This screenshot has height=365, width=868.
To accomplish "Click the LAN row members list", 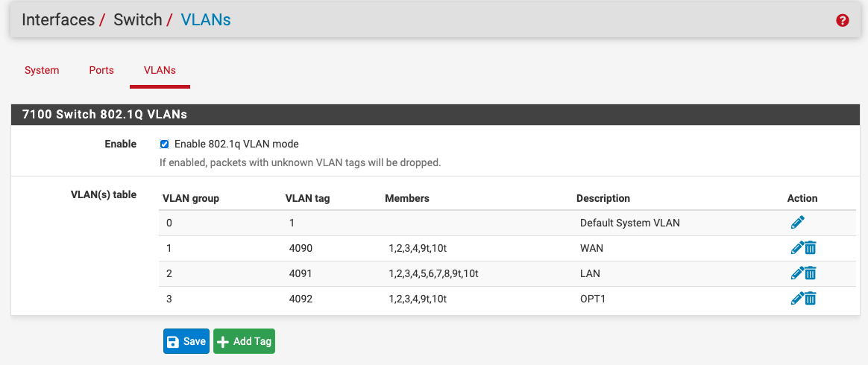I will click(433, 274).
